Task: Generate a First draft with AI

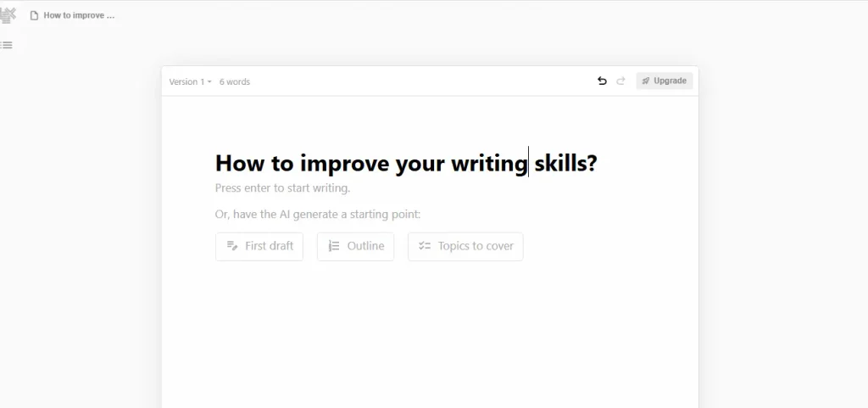Action: click(x=259, y=246)
